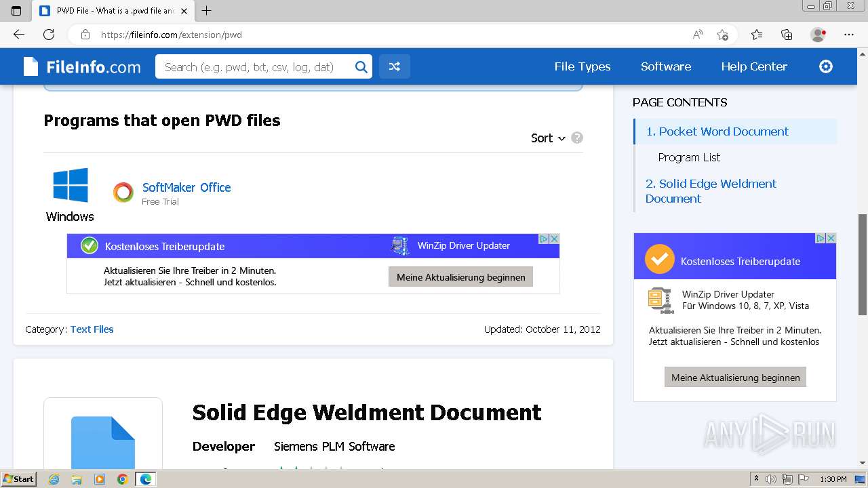Select the 'Siemens PLM Software' developer text
The width and height of the screenshot is (868, 488).
click(334, 447)
